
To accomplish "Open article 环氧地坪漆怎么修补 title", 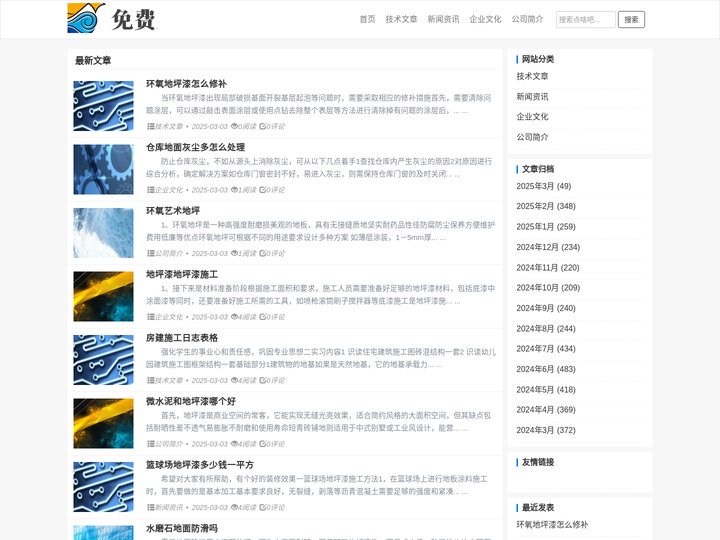I will (x=186, y=84).
